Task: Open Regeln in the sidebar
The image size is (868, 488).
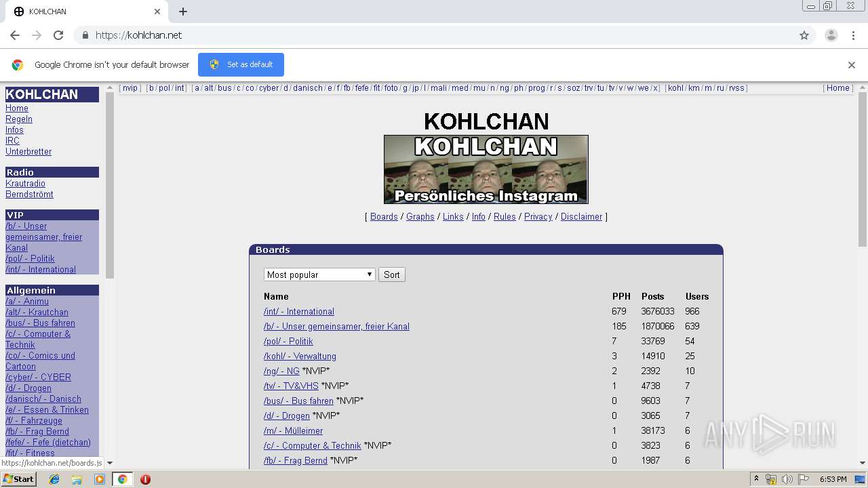Action: (x=19, y=119)
